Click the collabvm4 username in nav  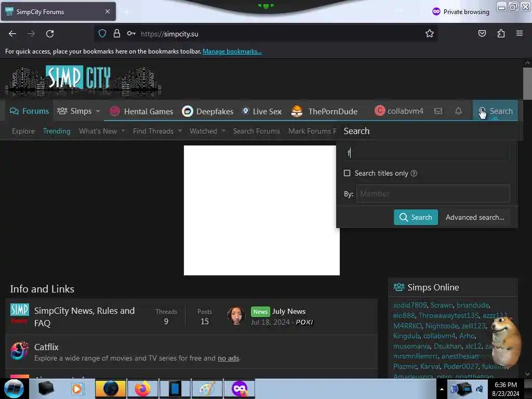(x=405, y=111)
